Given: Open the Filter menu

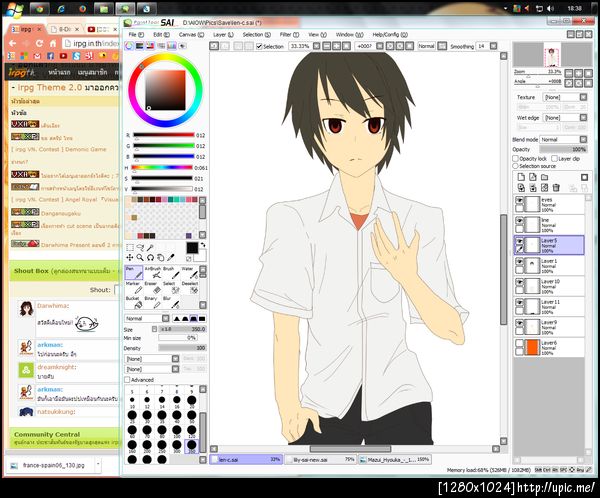Looking at the screenshot, I should (x=289, y=34).
